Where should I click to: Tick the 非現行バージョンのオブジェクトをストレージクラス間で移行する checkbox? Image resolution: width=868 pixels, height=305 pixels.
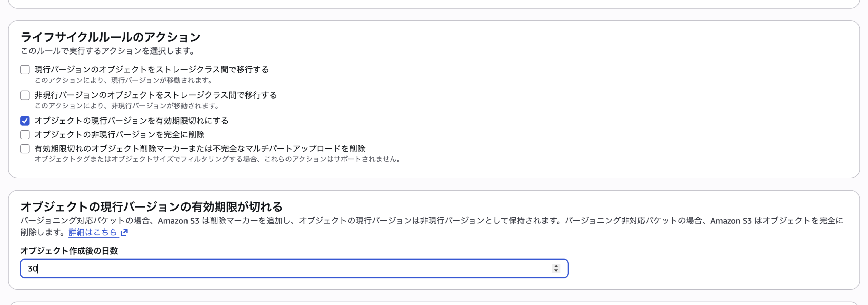point(25,95)
